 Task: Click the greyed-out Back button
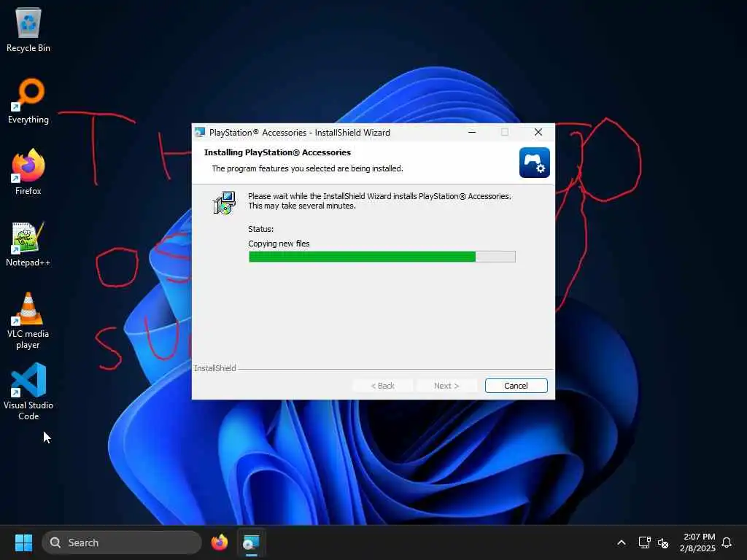pyautogui.click(x=382, y=386)
